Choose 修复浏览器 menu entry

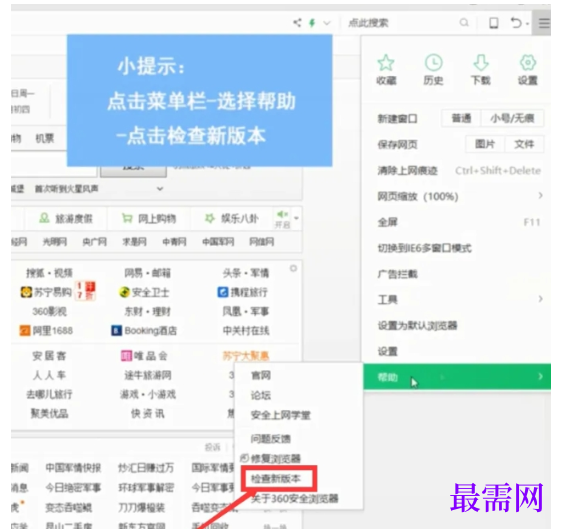click(x=270, y=459)
